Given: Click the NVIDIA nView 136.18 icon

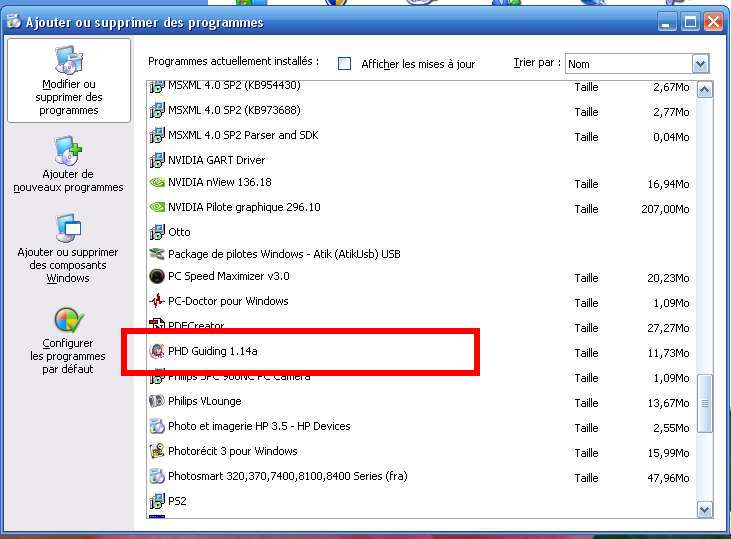Looking at the screenshot, I should coord(157,182).
